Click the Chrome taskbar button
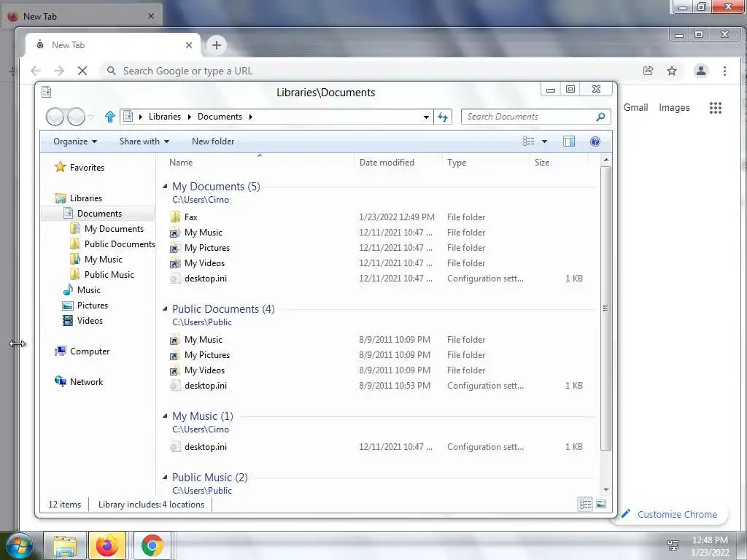747x560 pixels. [152, 545]
